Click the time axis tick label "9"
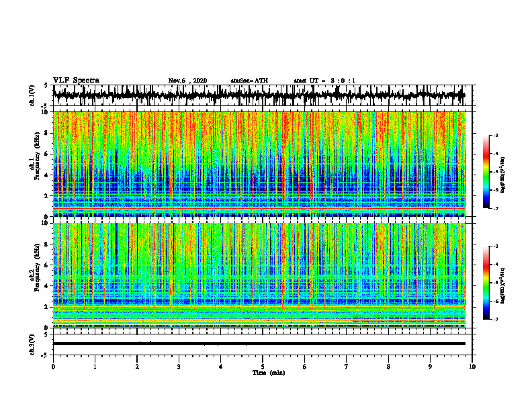This screenshot has width=532, height=411. pos(430,367)
